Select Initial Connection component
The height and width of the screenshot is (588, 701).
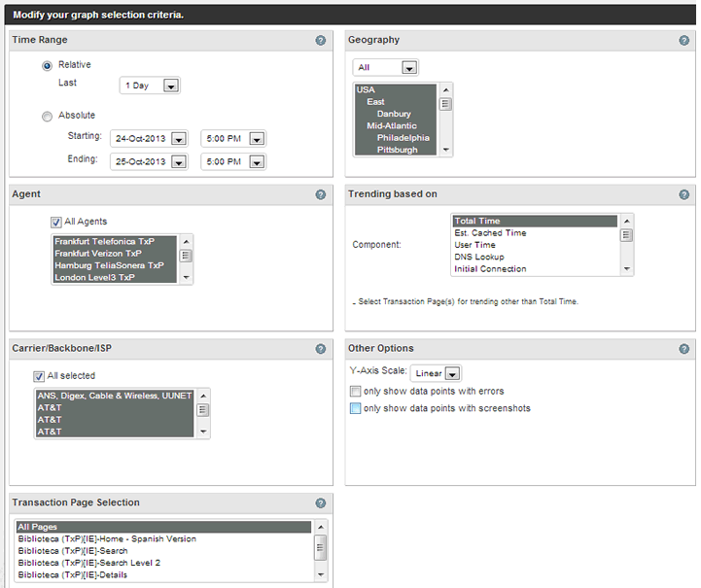click(535, 269)
